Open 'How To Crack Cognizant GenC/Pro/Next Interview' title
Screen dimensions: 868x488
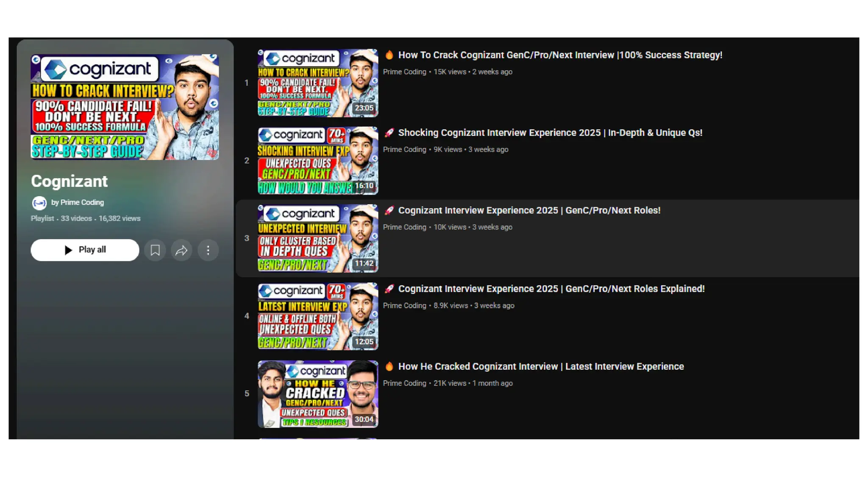pos(560,55)
